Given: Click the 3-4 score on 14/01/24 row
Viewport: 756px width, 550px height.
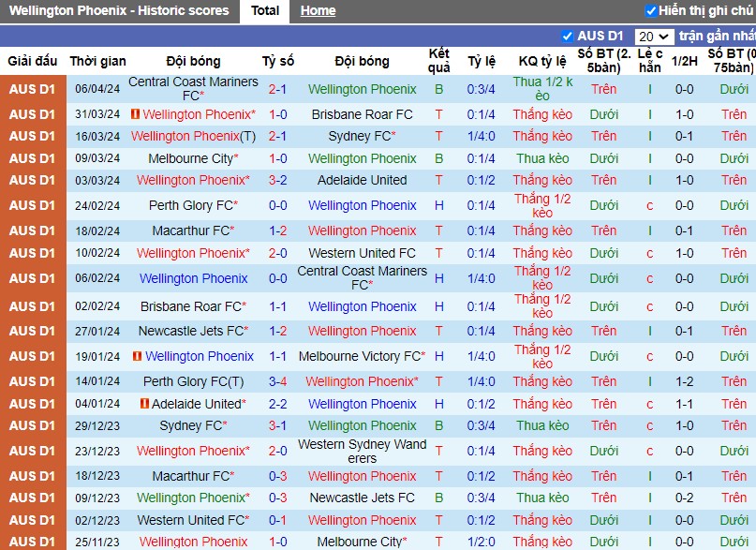Looking at the screenshot, I should coord(277,381).
